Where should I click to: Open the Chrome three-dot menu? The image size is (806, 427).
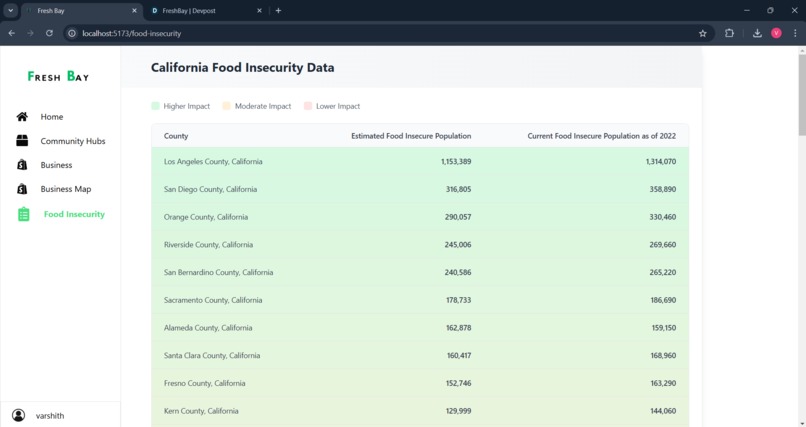click(x=795, y=33)
